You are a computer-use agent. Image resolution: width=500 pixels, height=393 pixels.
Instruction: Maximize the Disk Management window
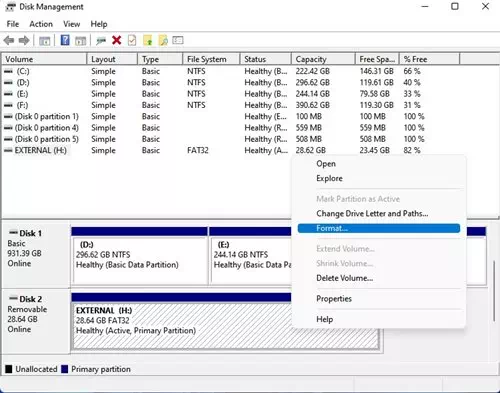[455, 6]
